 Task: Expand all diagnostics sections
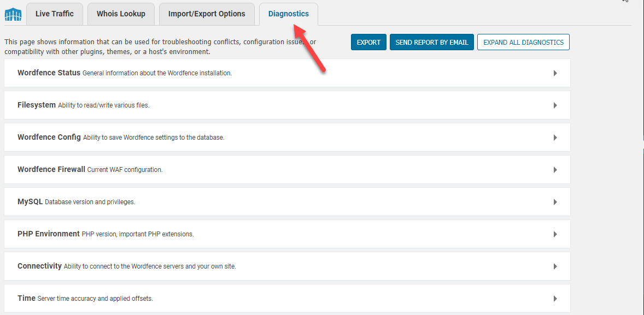coord(523,42)
